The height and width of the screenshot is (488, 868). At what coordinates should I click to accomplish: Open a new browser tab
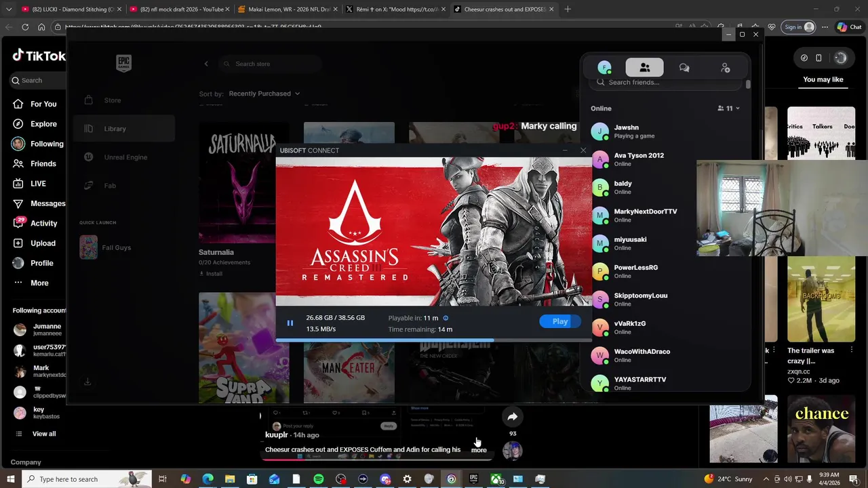[568, 9]
